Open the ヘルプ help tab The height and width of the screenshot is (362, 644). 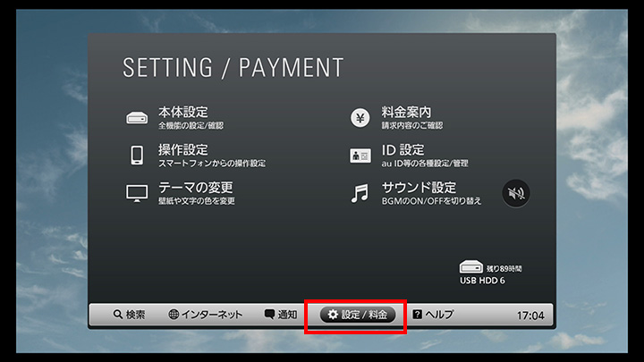coord(433,315)
